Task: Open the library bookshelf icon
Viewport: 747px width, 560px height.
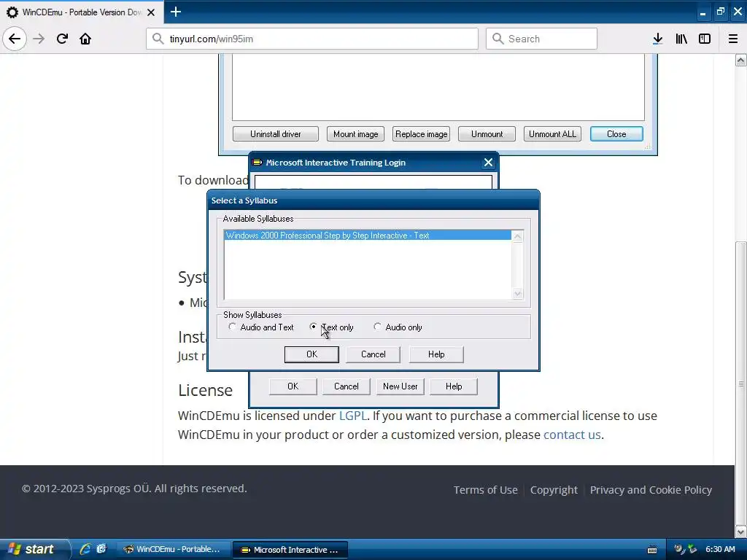Action: (x=681, y=39)
